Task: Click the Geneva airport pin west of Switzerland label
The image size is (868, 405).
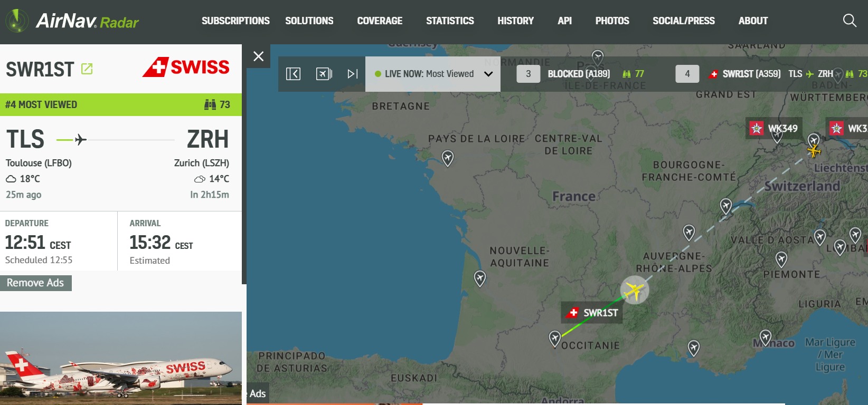Action: pyautogui.click(x=726, y=206)
